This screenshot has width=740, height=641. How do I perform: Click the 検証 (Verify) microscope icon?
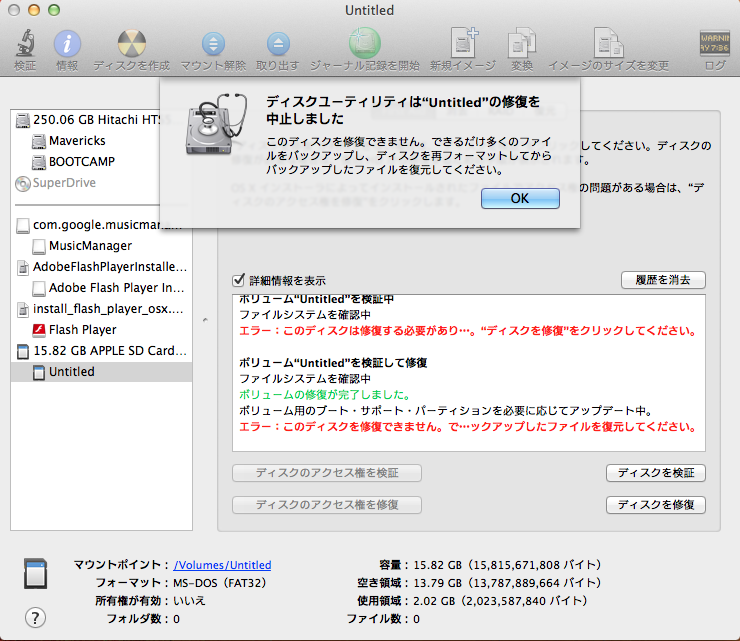coord(25,44)
